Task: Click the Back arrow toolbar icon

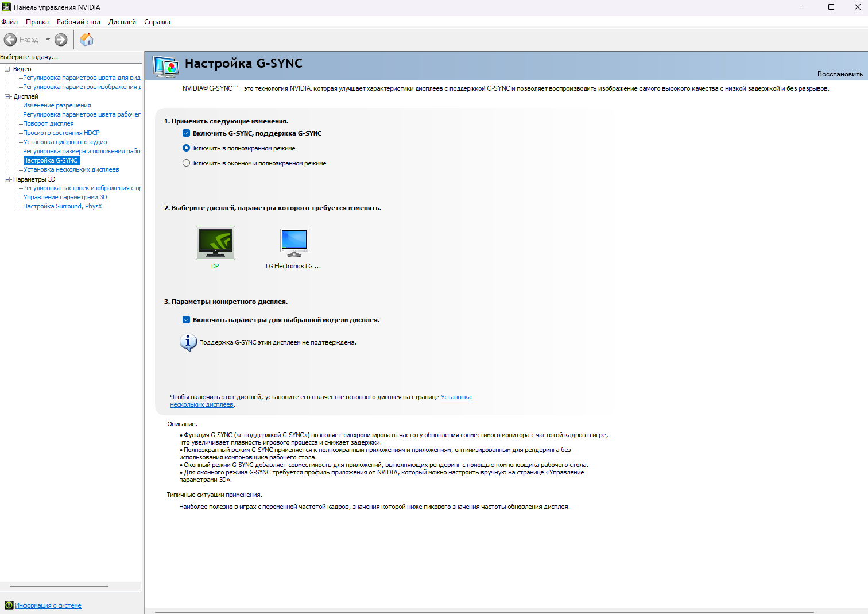Action: tap(10, 40)
